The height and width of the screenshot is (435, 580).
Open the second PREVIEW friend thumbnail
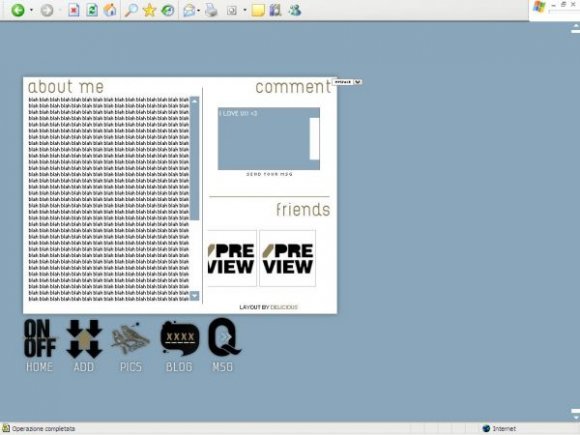click(287, 258)
